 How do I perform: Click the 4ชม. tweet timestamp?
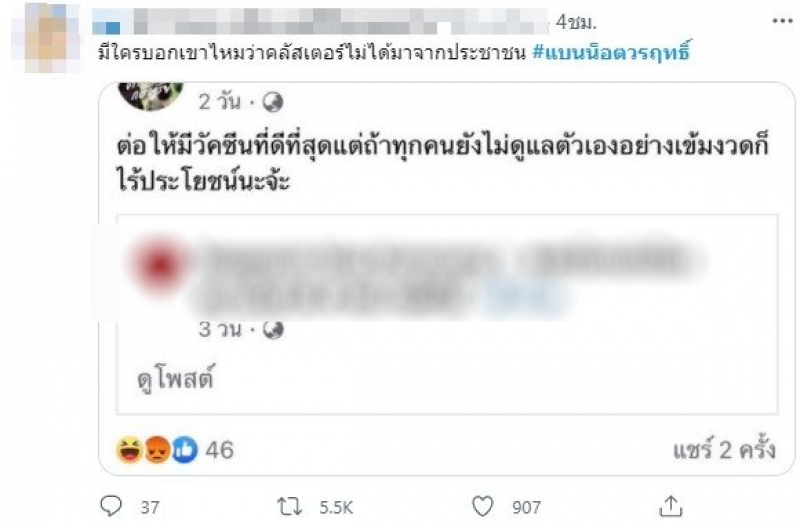coord(576,22)
